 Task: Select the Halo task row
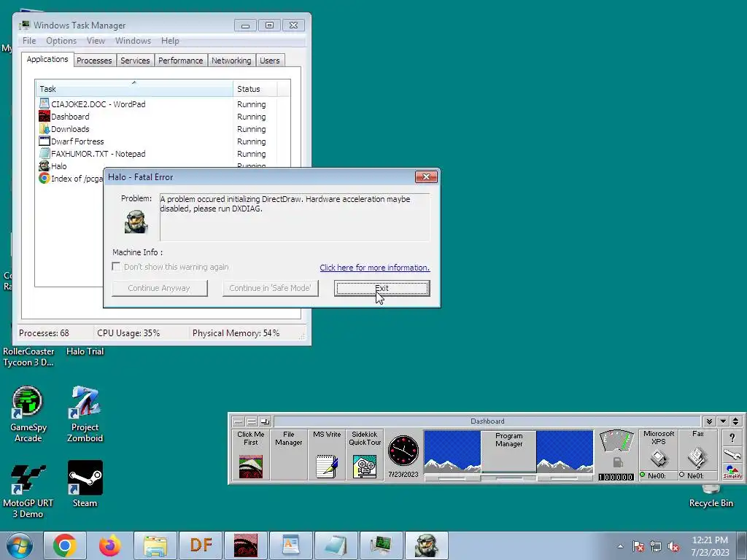coord(70,166)
